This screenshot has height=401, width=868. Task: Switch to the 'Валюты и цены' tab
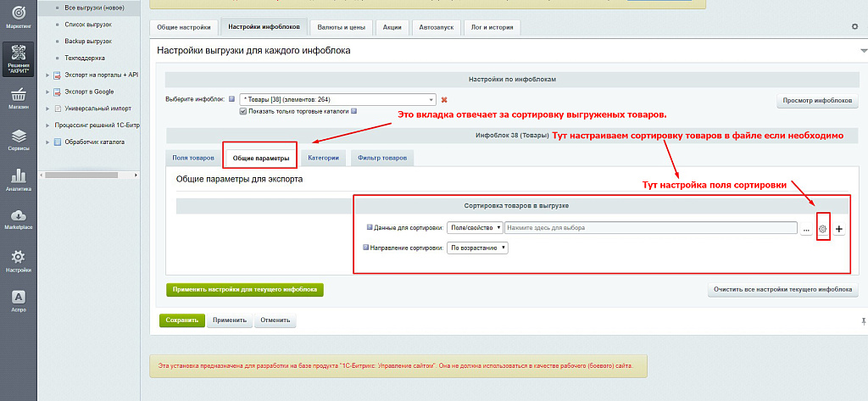coord(339,27)
